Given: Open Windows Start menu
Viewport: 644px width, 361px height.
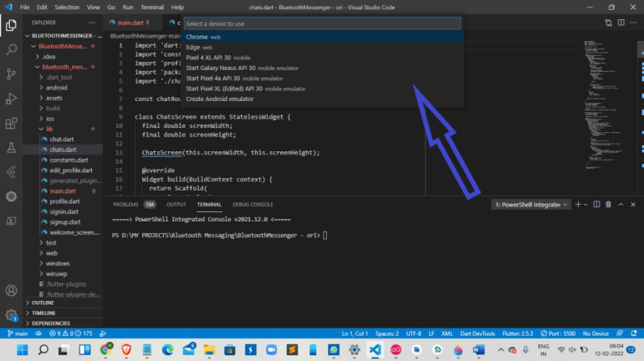Looking at the screenshot, I should click(23, 350).
